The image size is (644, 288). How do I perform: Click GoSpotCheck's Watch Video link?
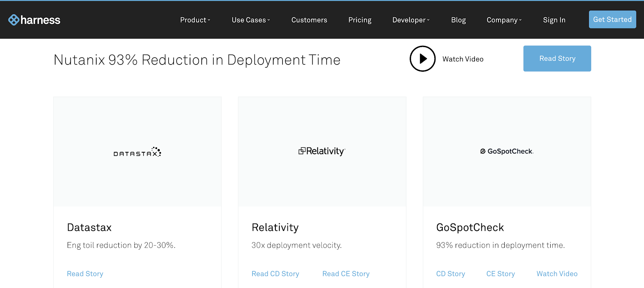557,274
